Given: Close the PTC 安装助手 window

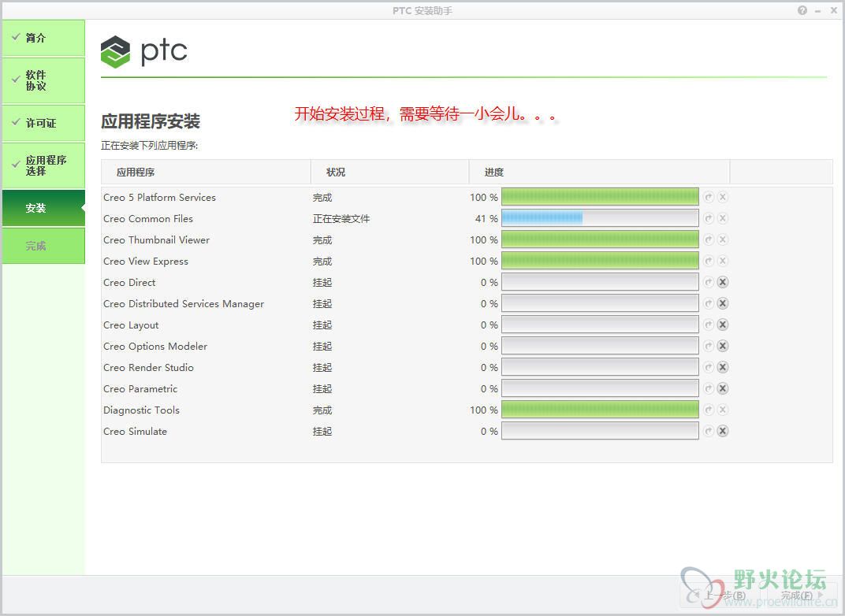Looking at the screenshot, I should (834, 10).
